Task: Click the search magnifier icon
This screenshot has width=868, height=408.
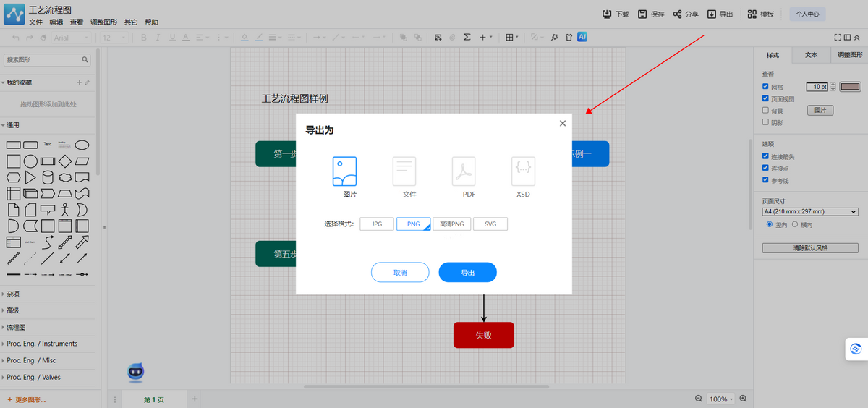Action: click(x=85, y=60)
